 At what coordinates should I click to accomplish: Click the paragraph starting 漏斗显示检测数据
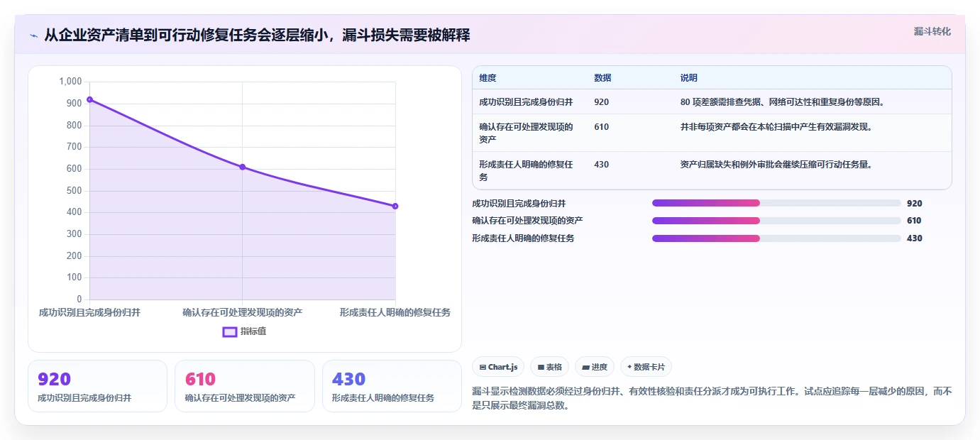point(712,399)
